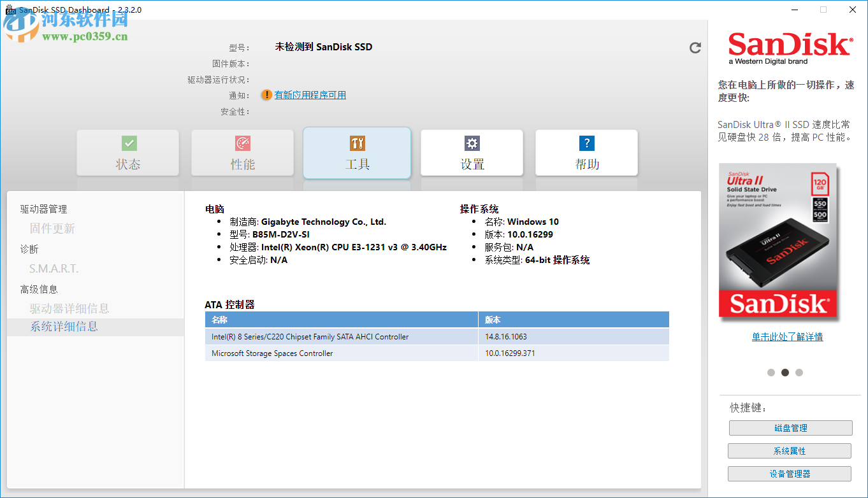Image resolution: width=868 pixels, height=498 pixels.
Task: Open 设备管理器 via the shortcut button
Action: (x=790, y=473)
